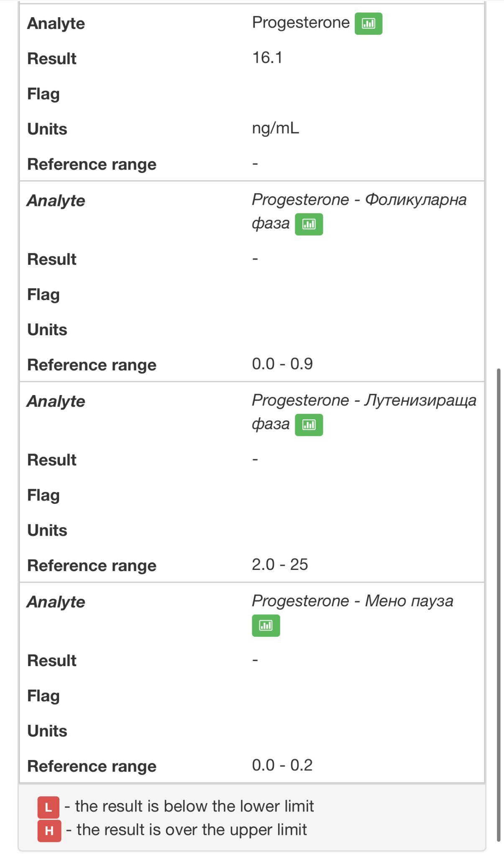Click the Analyte label next to plain Progesterone
The height and width of the screenshot is (857, 504).
pos(56,24)
